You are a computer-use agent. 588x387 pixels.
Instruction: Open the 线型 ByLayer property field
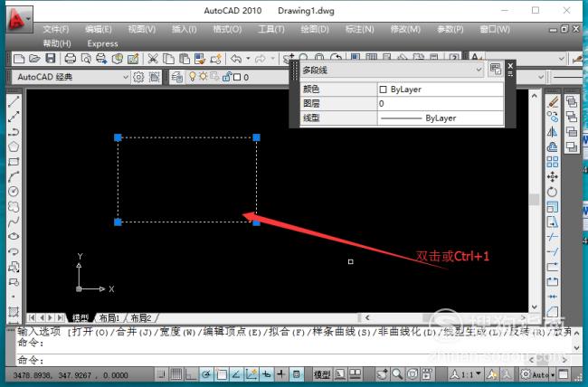click(441, 118)
